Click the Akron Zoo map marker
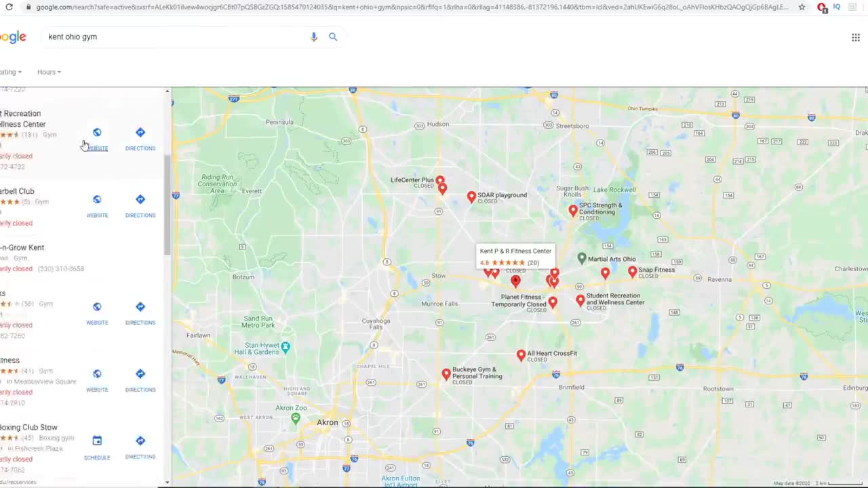The width and height of the screenshot is (868, 488). point(296,418)
